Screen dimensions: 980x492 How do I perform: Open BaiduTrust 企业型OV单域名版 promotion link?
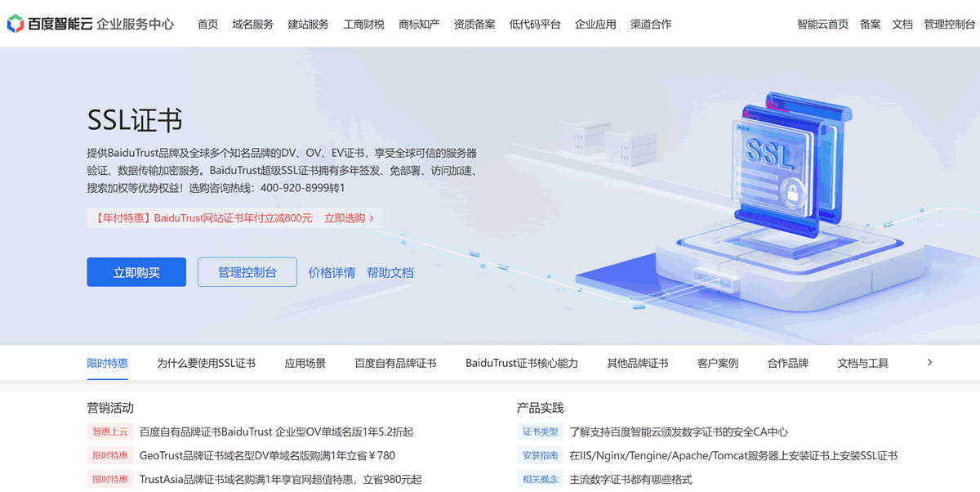pos(276,432)
